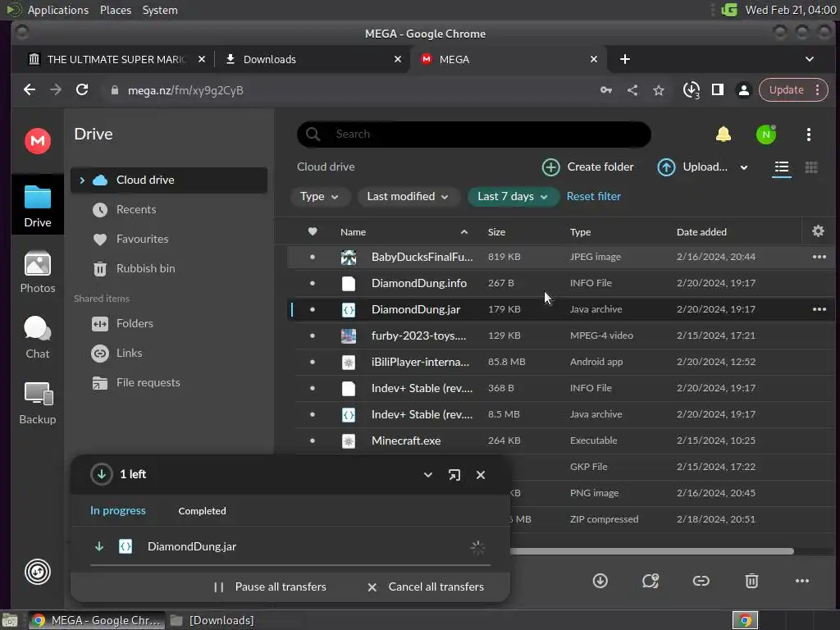Close the transfers panel

click(481, 475)
